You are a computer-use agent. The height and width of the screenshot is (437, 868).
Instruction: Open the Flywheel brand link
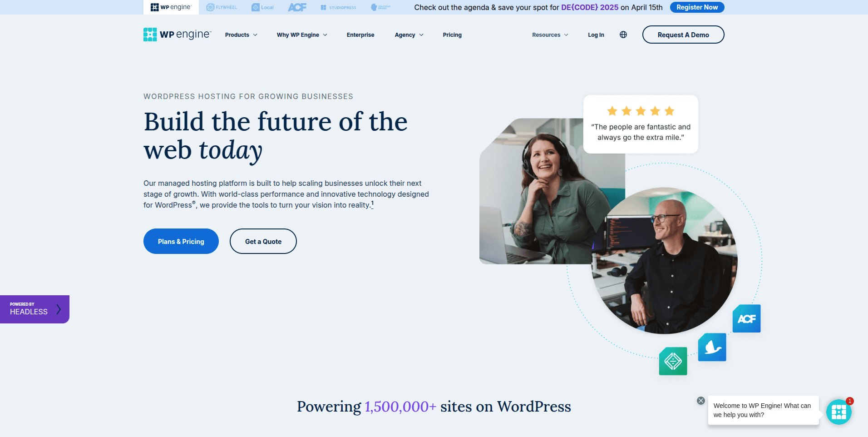(222, 7)
